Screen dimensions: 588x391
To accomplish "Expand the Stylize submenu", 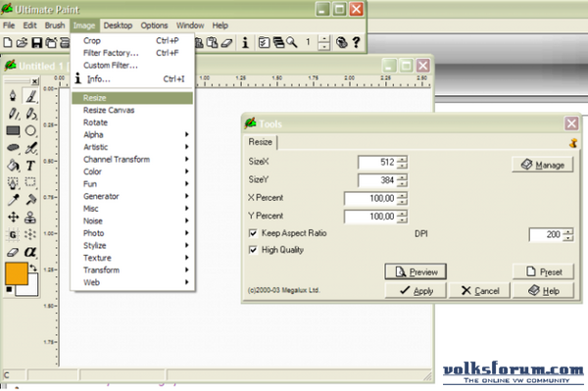I will (132, 246).
